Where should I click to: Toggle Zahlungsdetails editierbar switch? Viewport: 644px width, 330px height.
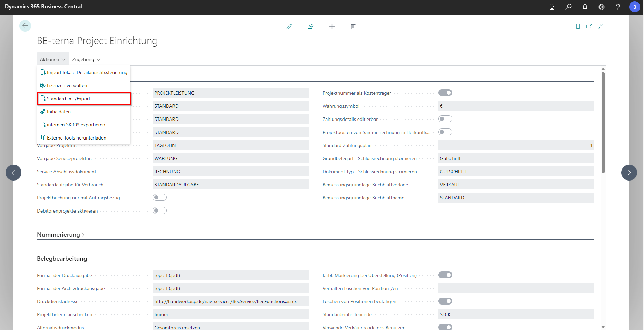coord(445,119)
